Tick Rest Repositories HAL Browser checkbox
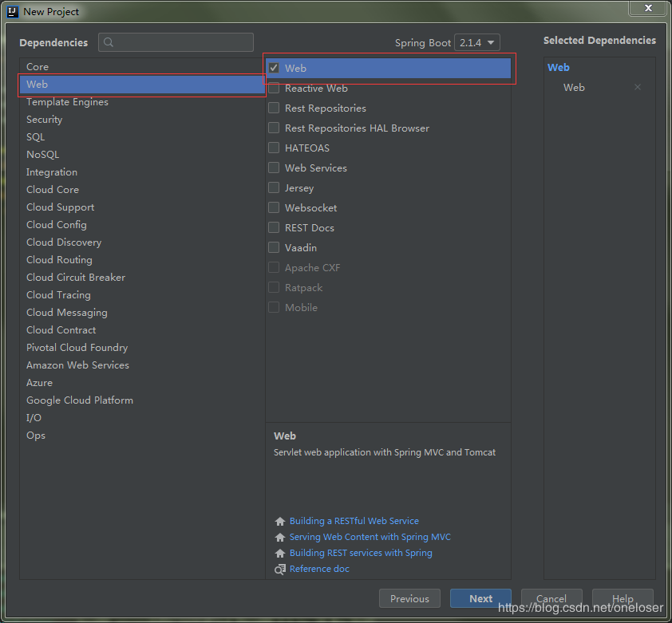The width and height of the screenshot is (672, 623). pos(274,128)
